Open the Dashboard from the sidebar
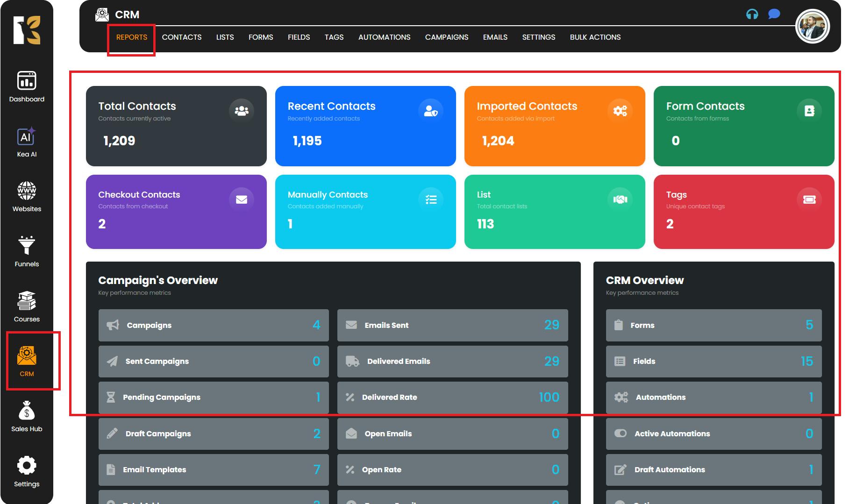849x504 pixels. click(27, 86)
